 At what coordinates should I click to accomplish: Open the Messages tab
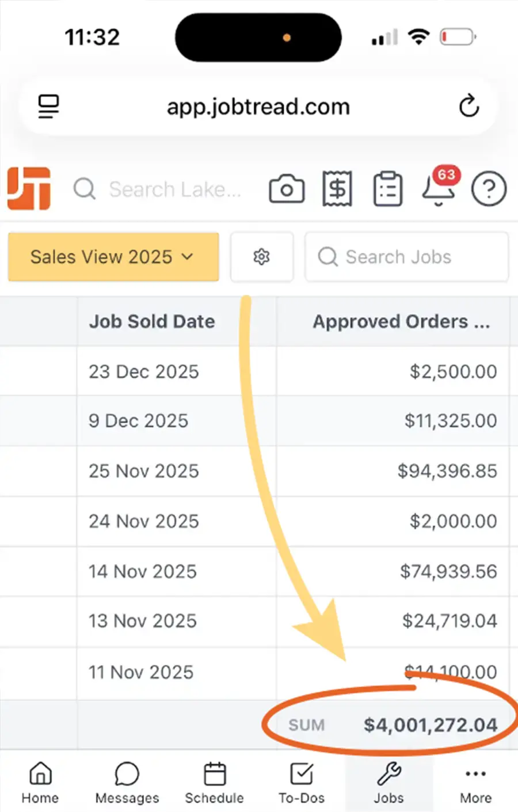pyautogui.click(x=127, y=782)
